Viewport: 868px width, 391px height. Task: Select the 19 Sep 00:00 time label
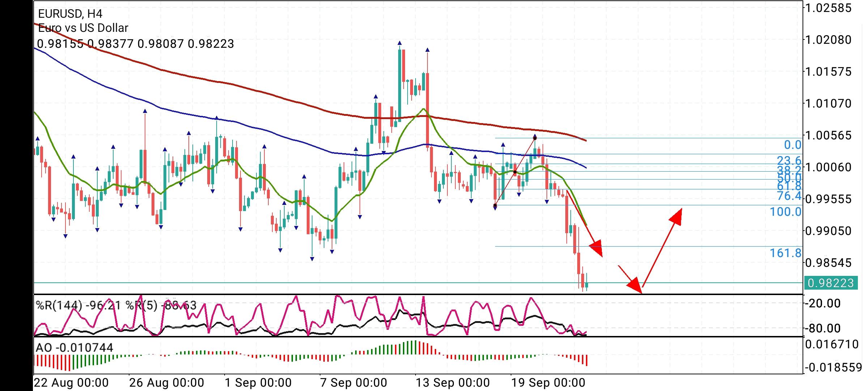[x=548, y=382]
